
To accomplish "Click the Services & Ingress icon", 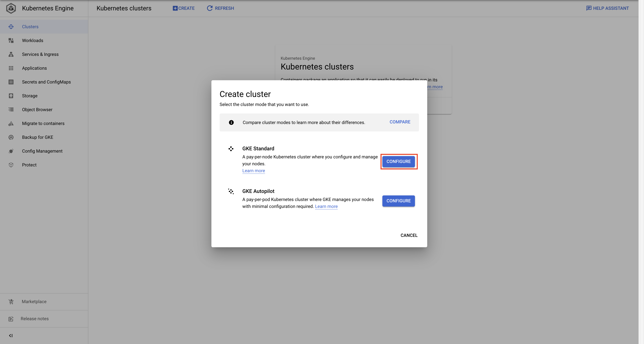I will click(11, 54).
